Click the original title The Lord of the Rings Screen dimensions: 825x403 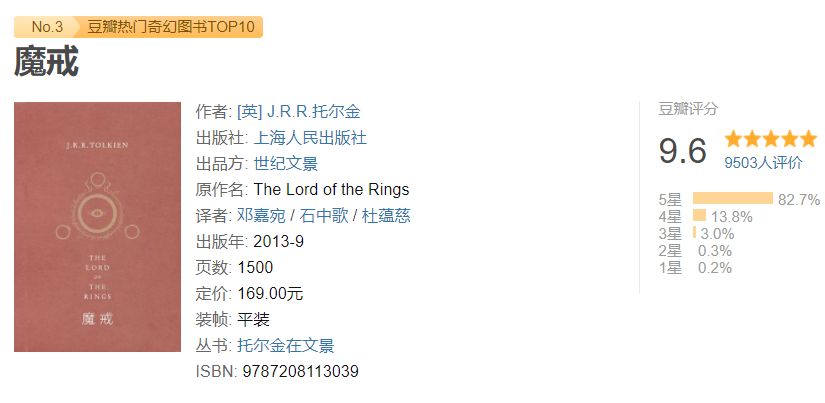[x=331, y=189]
